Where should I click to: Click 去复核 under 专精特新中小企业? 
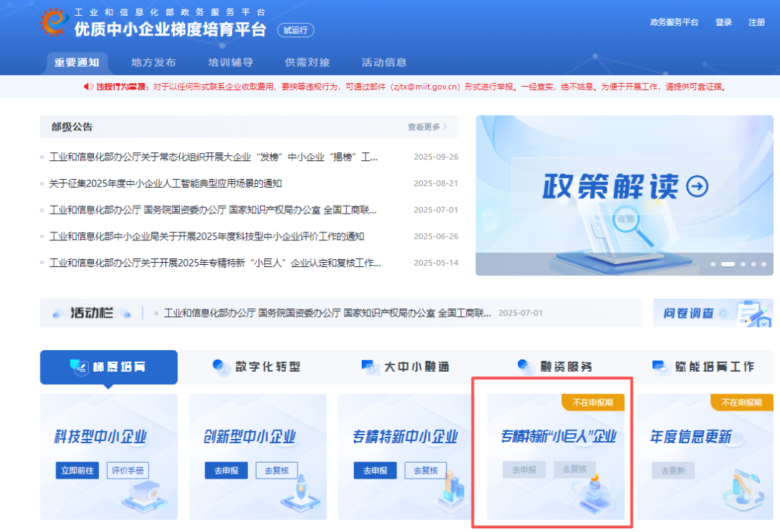pos(425,471)
